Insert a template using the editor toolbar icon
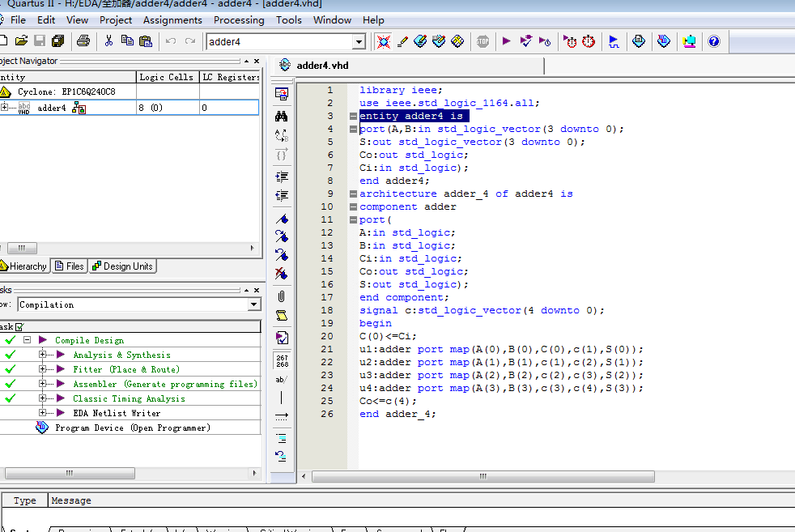Screen dimensions: 795x532 [282, 316]
